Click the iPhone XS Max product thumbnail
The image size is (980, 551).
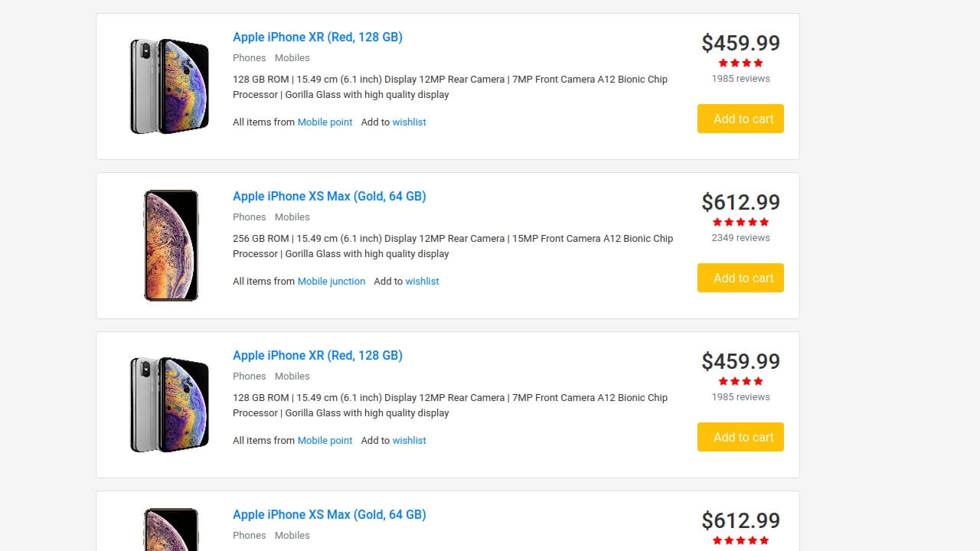(x=171, y=245)
